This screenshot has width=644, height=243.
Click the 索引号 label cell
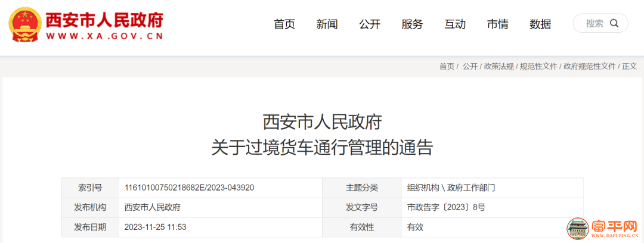click(90, 188)
